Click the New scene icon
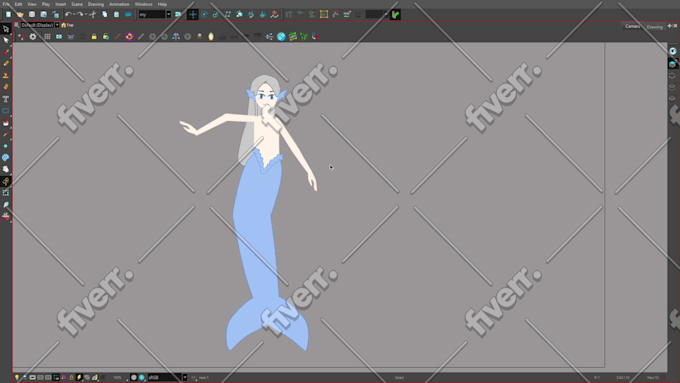Viewport: 680px width, 383px height. click(x=8, y=14)
